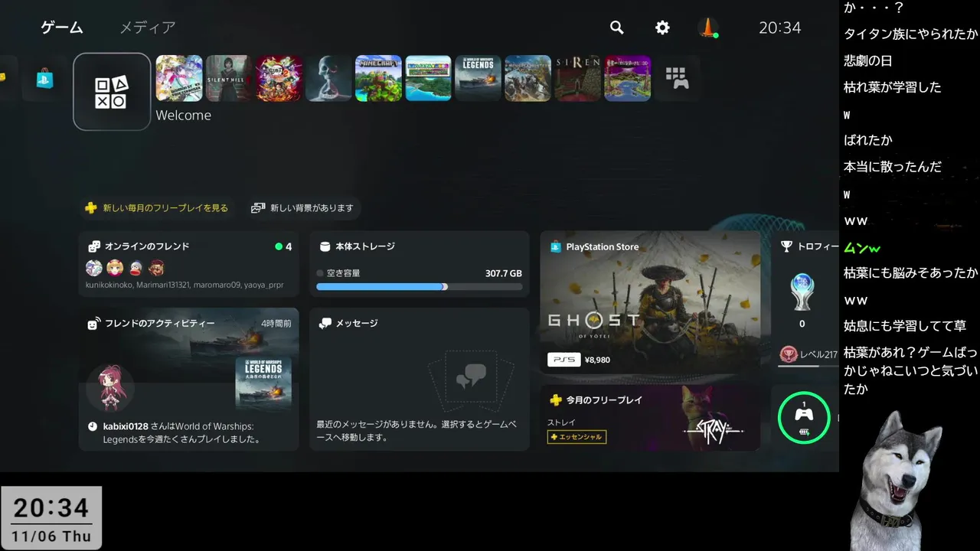980x551 pixels.
Task: Click the green controller status ring
Action: [804, 418]
